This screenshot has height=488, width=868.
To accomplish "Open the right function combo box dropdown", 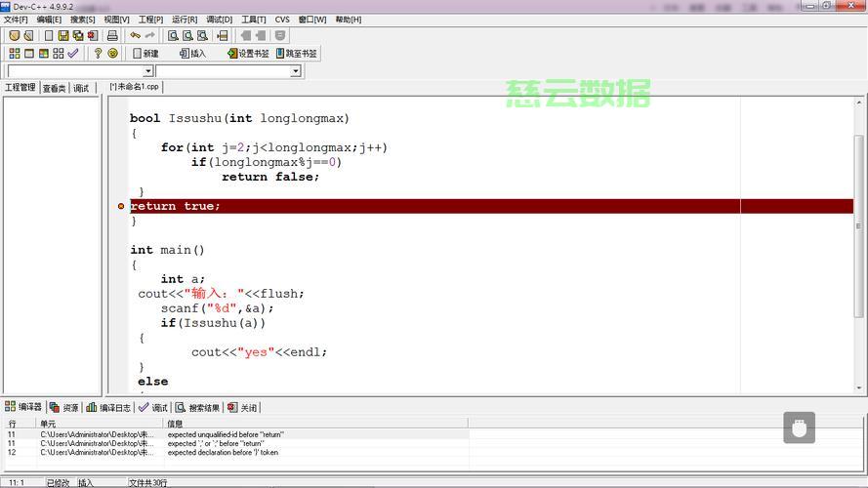I will coord(296,71).
